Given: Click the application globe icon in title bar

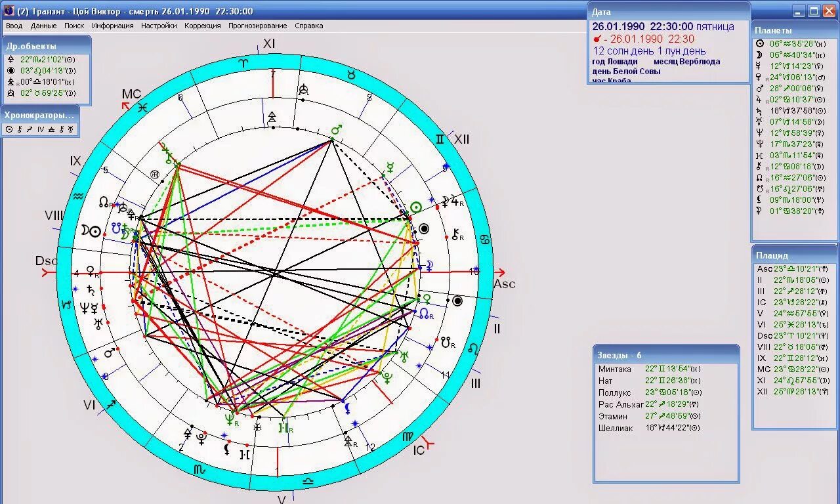Looking at the screenshot, I should (x=9, y=10).
